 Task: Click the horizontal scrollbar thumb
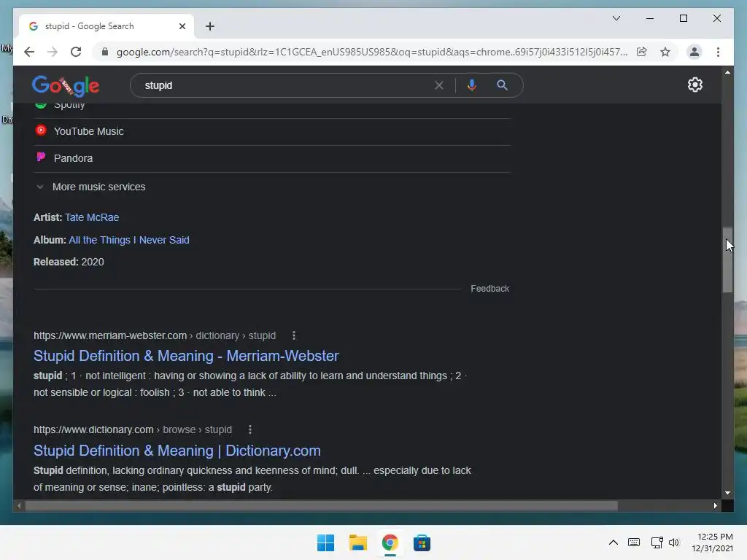pyautogui.click(x=322, y=506)
